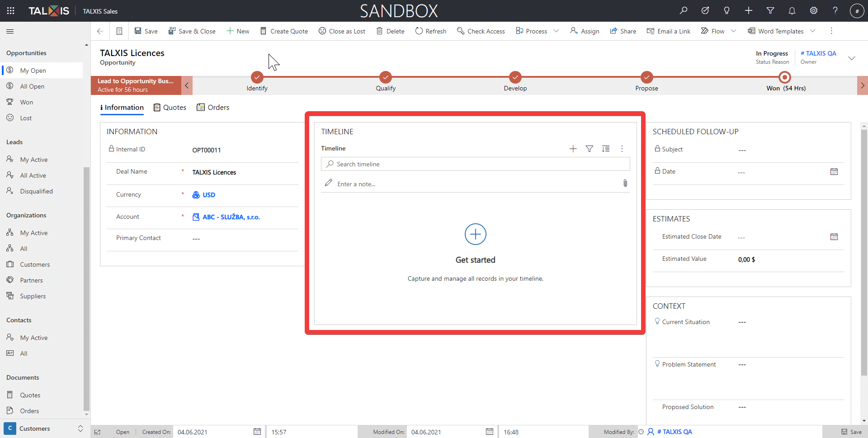This screenshot has width=868, height=438.
Task: Open the follow-up Date calendar picker
Action: (834, 172)
